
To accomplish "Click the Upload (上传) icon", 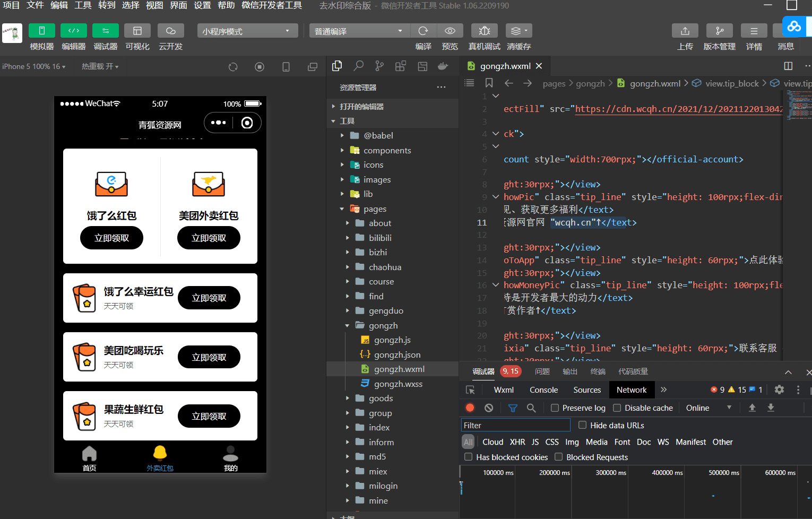I will [x=685, y=31].
